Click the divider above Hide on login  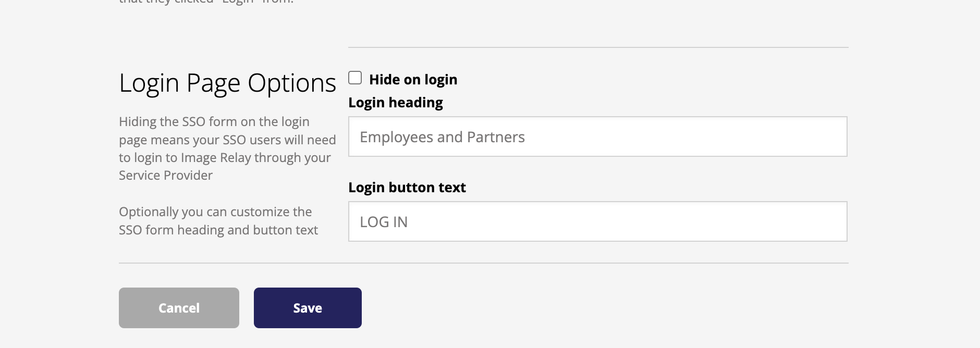tap(598, 47)
